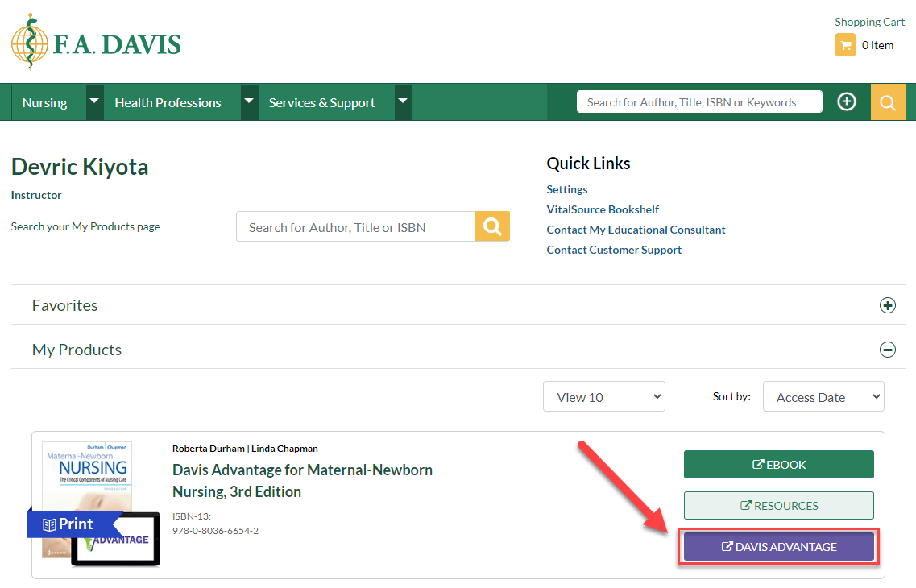Click ISBN number 978-0-8036-6654-2

[x=215, y=531]
